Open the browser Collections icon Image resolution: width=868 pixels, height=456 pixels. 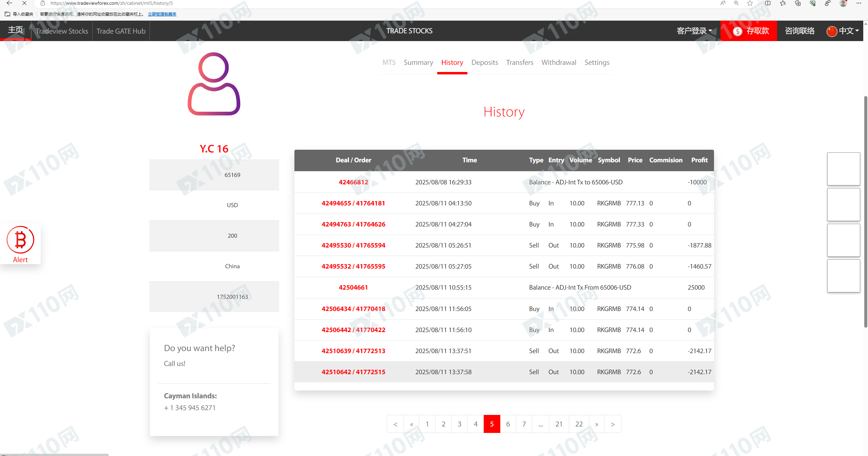(x=798, y=3)
